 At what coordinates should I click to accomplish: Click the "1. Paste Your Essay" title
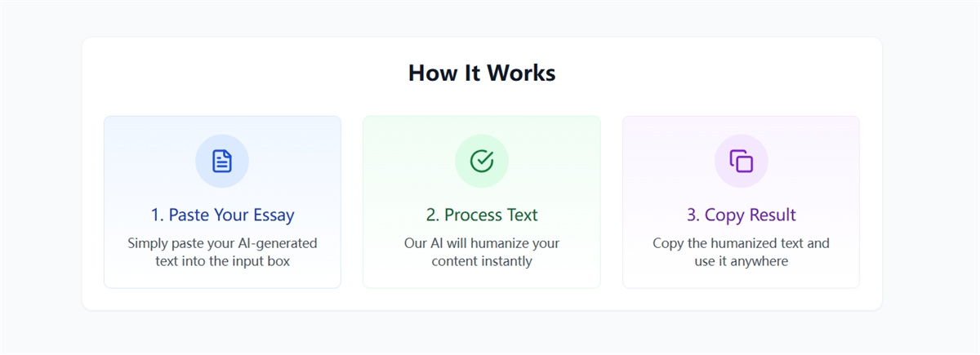pyautogui.click(x=222, y=215)
